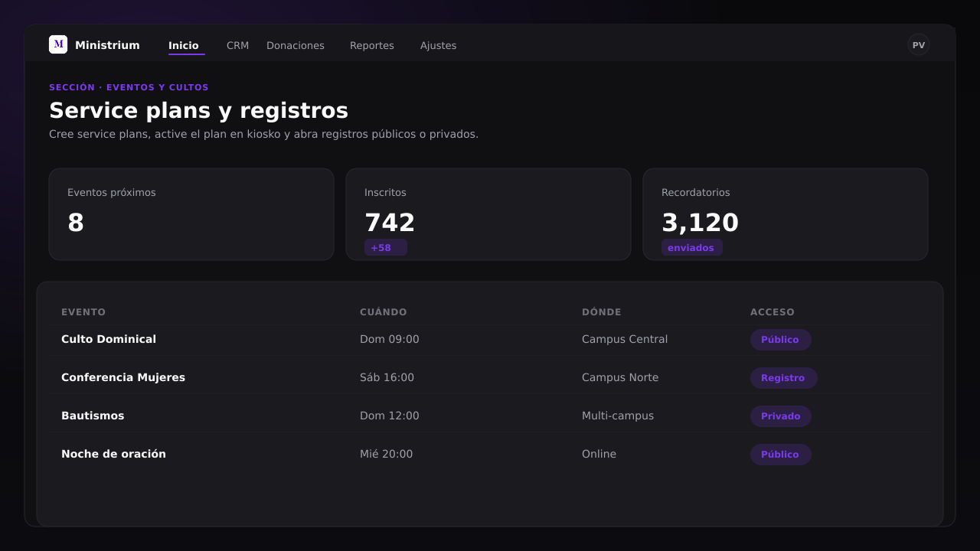Open the Ajustes tab
This screenshot has height=551, width=980.
pyautogui.click(x=438, y=46)
